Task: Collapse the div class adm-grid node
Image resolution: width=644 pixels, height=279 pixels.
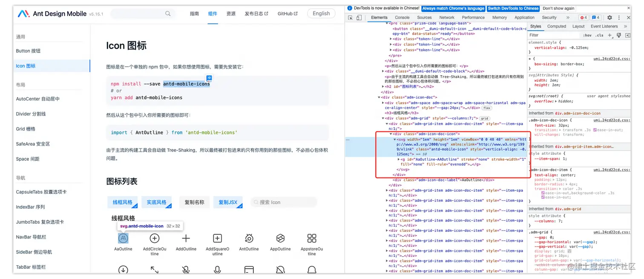Action: pos(383,118)
